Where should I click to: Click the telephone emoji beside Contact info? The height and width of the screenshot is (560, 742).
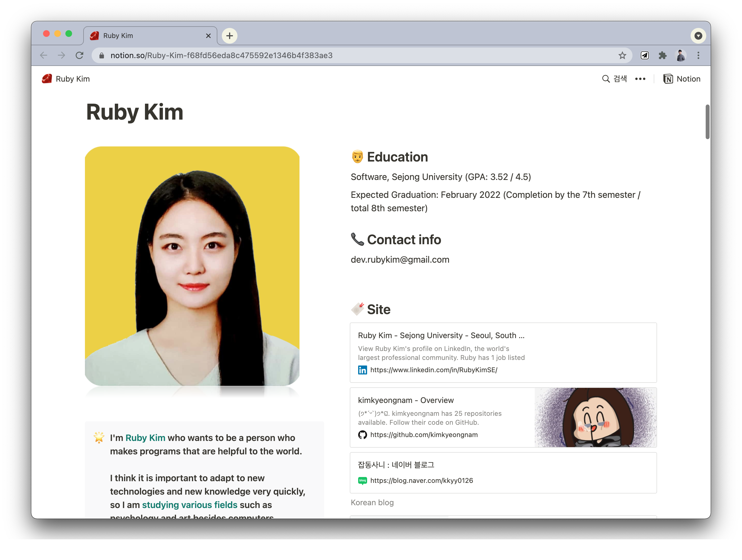358,239
